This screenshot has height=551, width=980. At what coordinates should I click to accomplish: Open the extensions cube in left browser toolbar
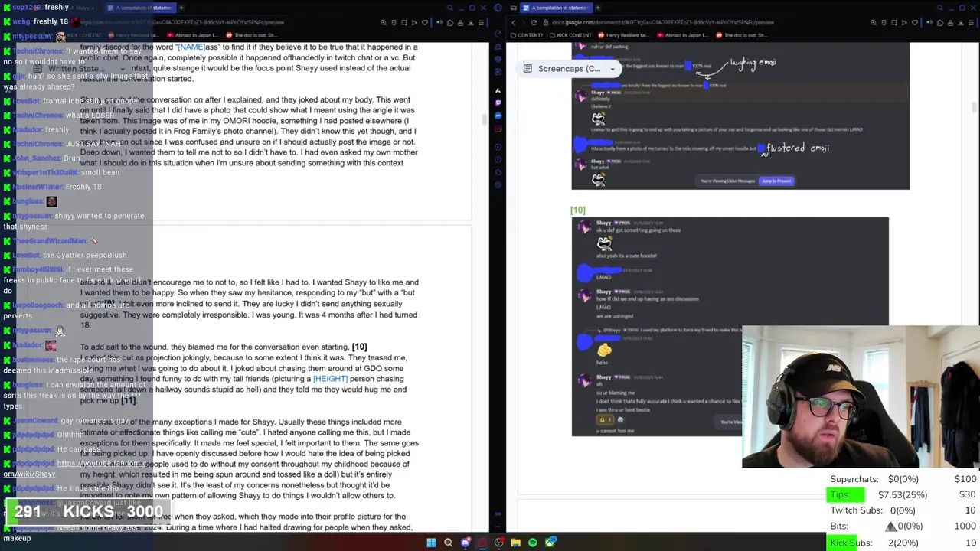tap(450, 22)
